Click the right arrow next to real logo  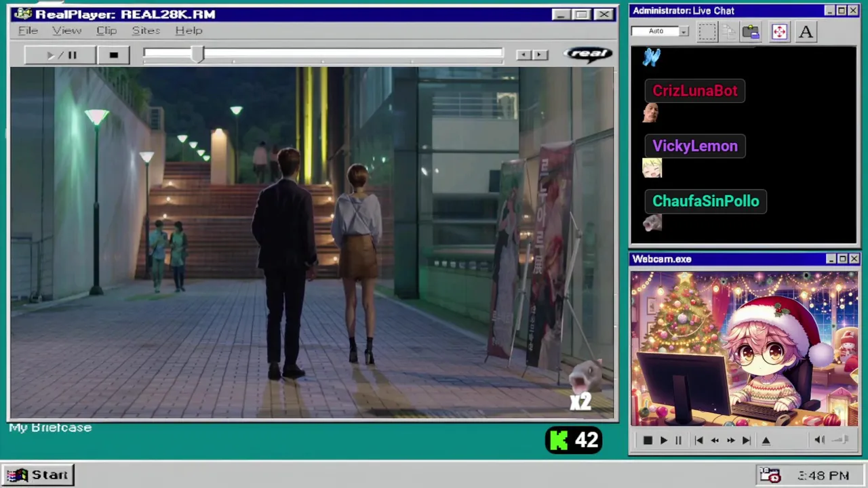pyautogui.click(x=540, y=55)
